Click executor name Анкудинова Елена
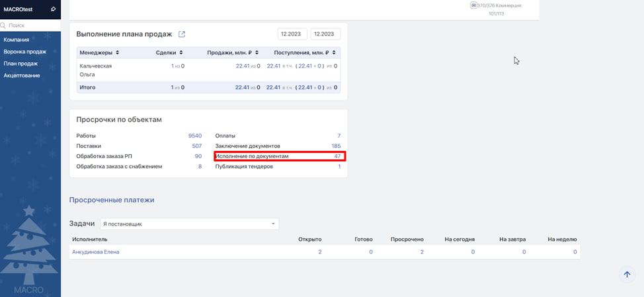 (x=95, y=252)
